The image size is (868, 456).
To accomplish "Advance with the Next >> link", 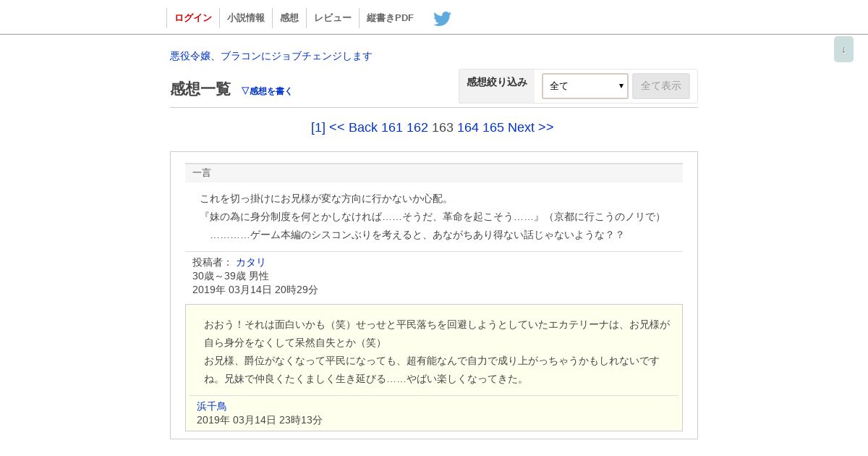I will click(x=531, y=127).
